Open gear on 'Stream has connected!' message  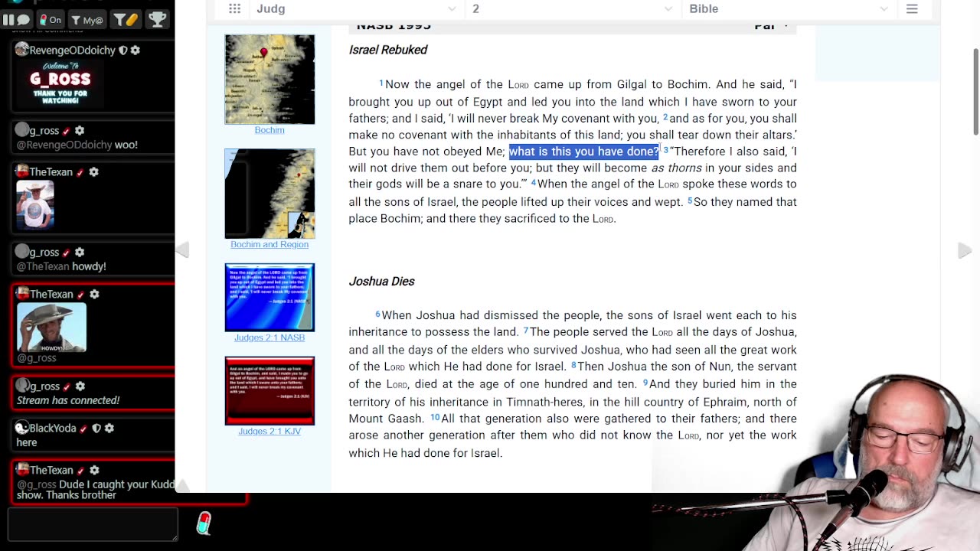80,387
